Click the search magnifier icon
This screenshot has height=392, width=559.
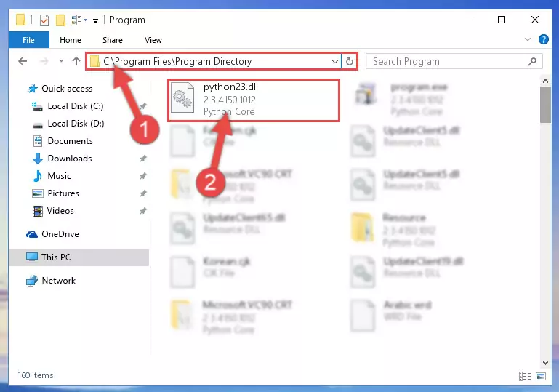click(532, 61)
